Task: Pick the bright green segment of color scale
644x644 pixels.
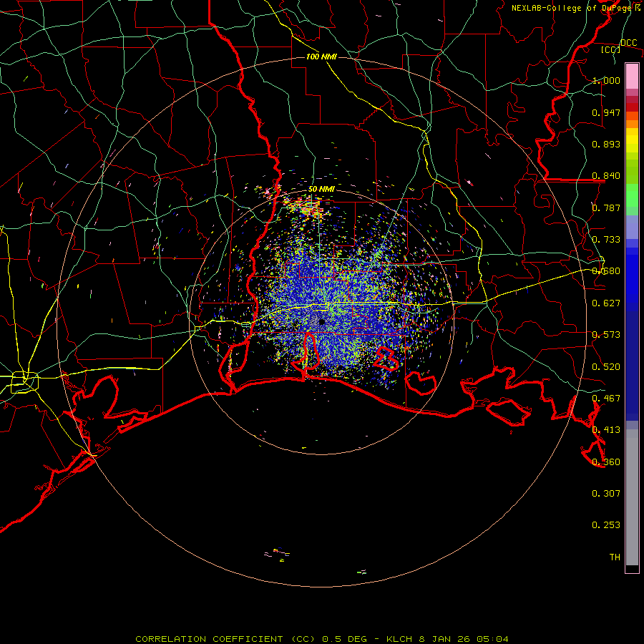Action: (632, 195)
